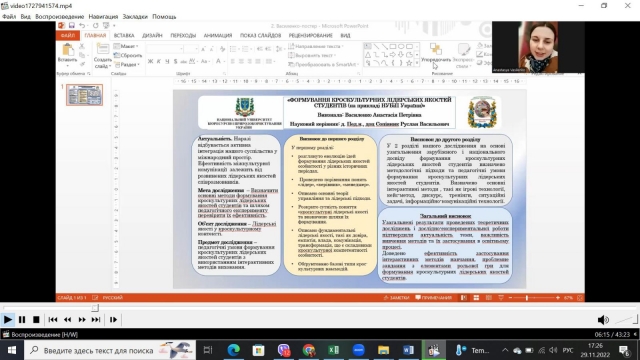Select the rectangle shape in shapes gallery

click(x=393, y=47)
